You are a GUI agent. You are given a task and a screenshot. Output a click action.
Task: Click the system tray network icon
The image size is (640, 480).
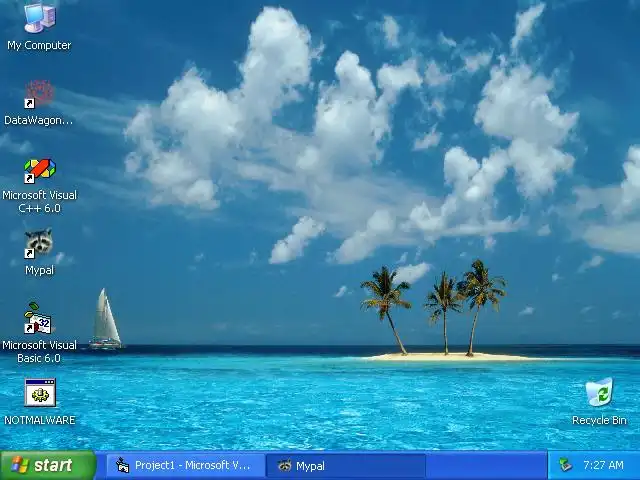tap(565, 465)
